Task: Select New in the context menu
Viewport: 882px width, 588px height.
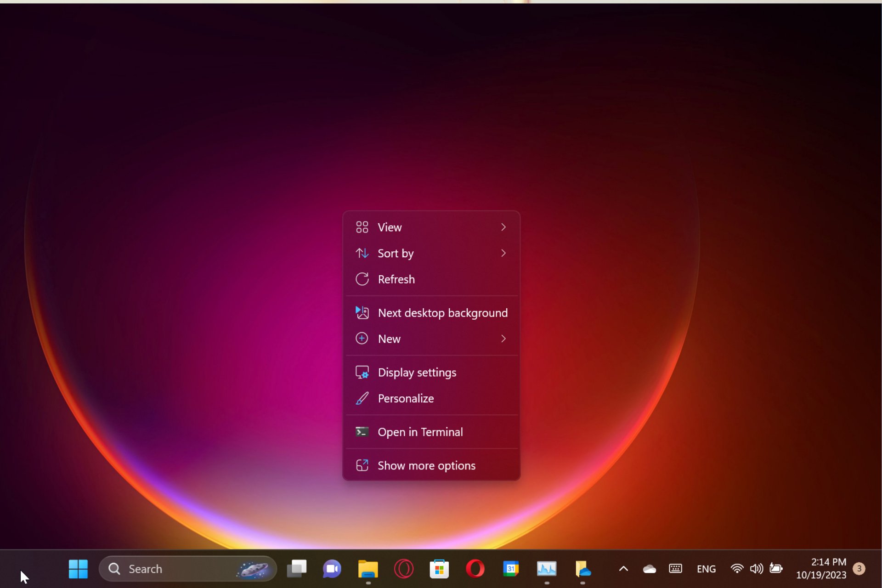Action: pyautogui.click(x=431, y=339)
